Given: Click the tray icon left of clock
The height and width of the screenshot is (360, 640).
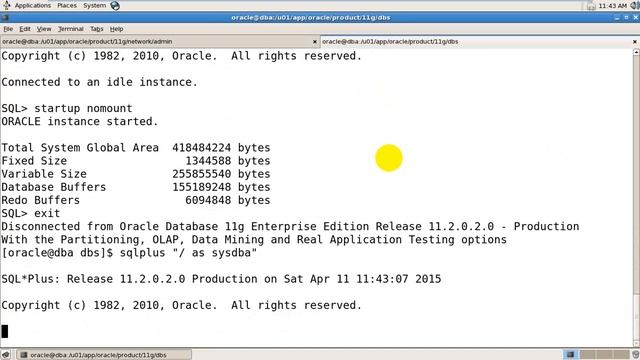Looking at the screenshot, I should point(591,6).
